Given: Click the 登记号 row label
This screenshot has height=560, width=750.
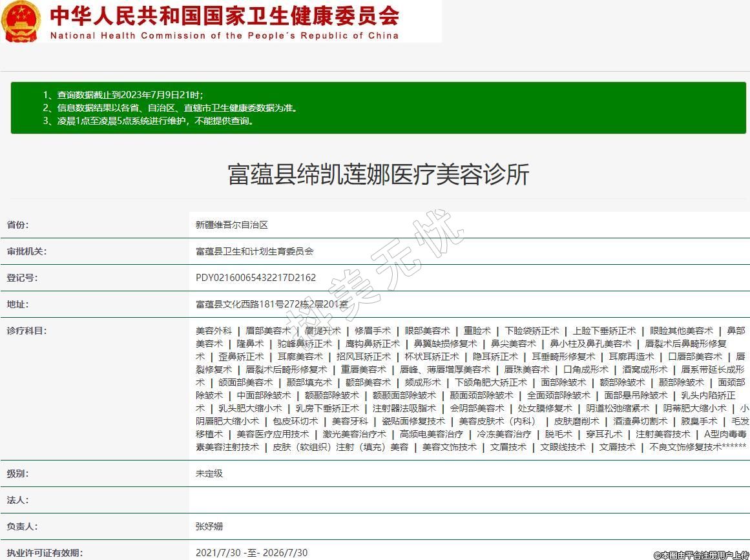Looking at the screenshot, I should coord(22,278).
